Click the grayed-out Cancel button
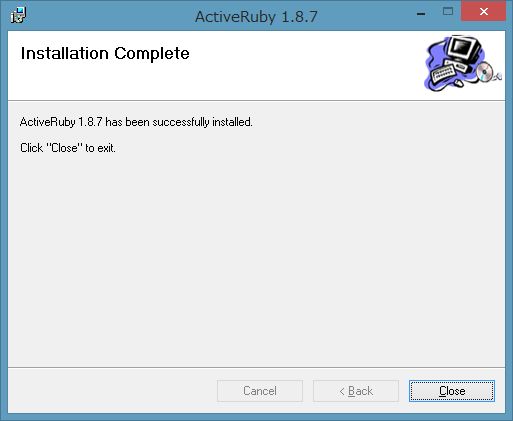Screen dimensions: 513x421 (x=260, y=391)
